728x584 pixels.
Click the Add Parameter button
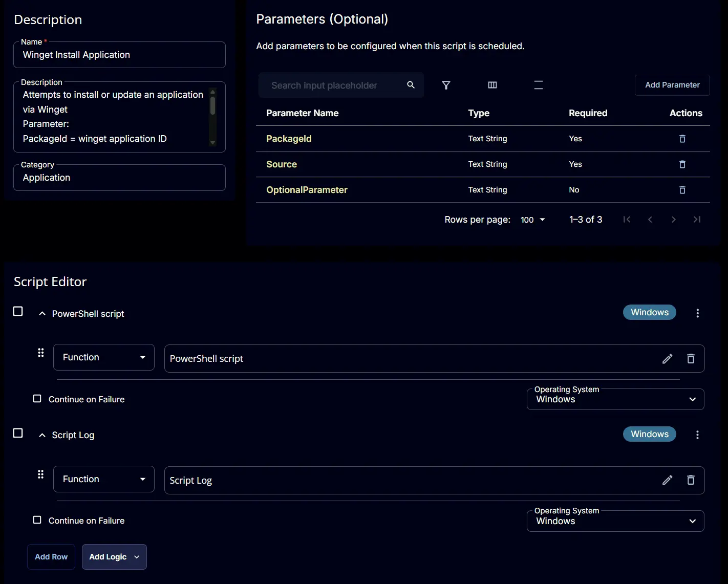[672, 85]
